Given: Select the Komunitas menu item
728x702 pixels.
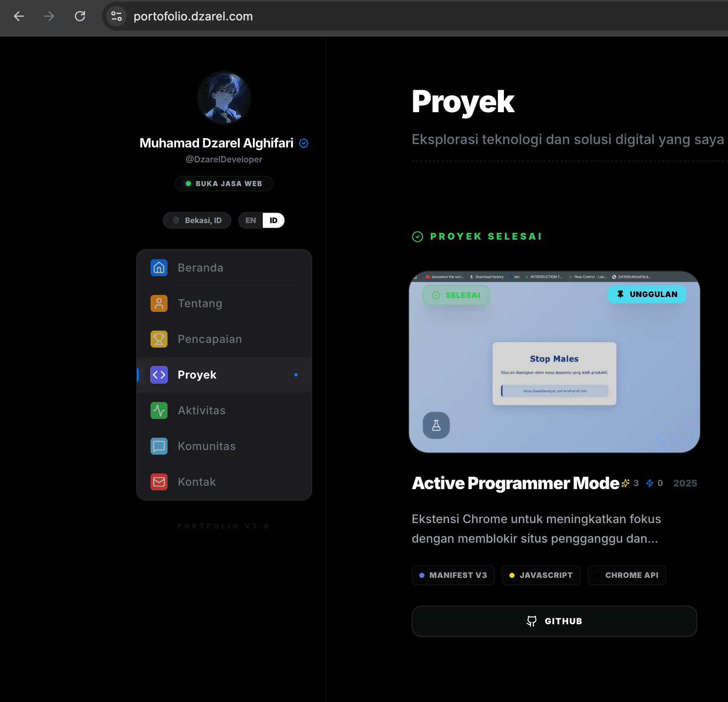Looking at the screenshot, I should tap(206, 446).
